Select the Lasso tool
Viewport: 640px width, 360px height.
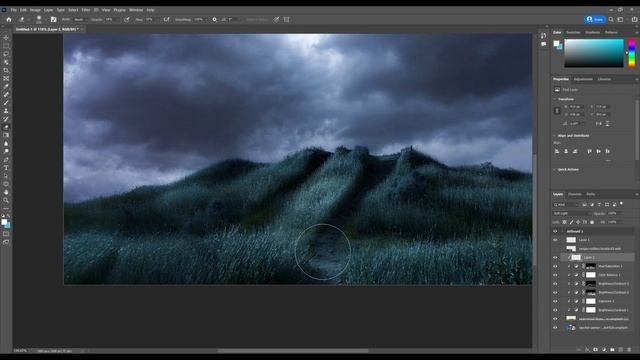point(6,54)
